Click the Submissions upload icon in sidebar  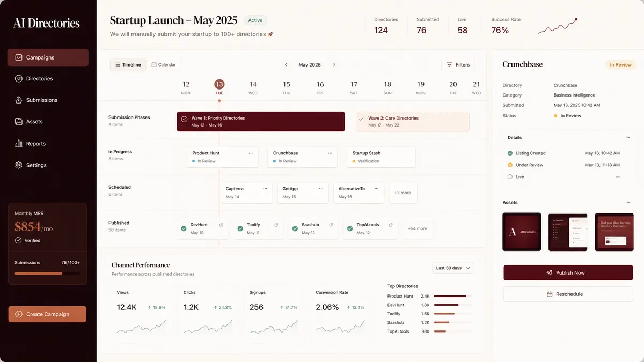tap(19, 100)
